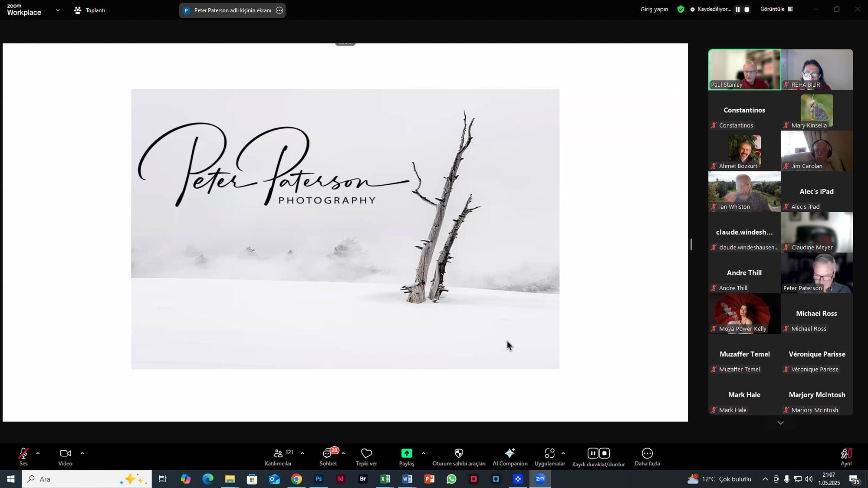The height and width of the screenshot is (488, 868).
Task: Stop recording in Kaydı duraklat/durdur control
Action: coord(605,453)
